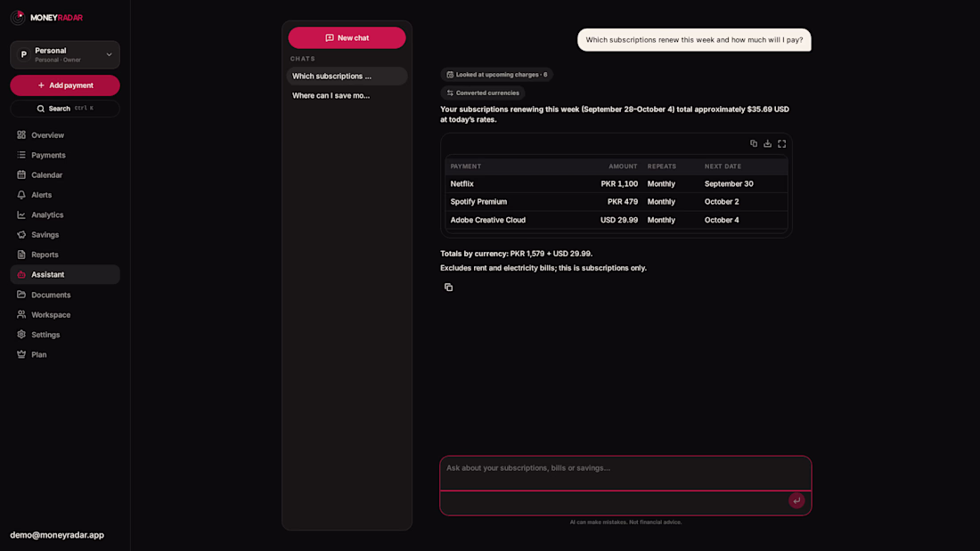Image resolution: width=980 pixels, height=551 pixels.
Task: Open the Calendar section
Action: pyautogui.click(x=65, y=175)
